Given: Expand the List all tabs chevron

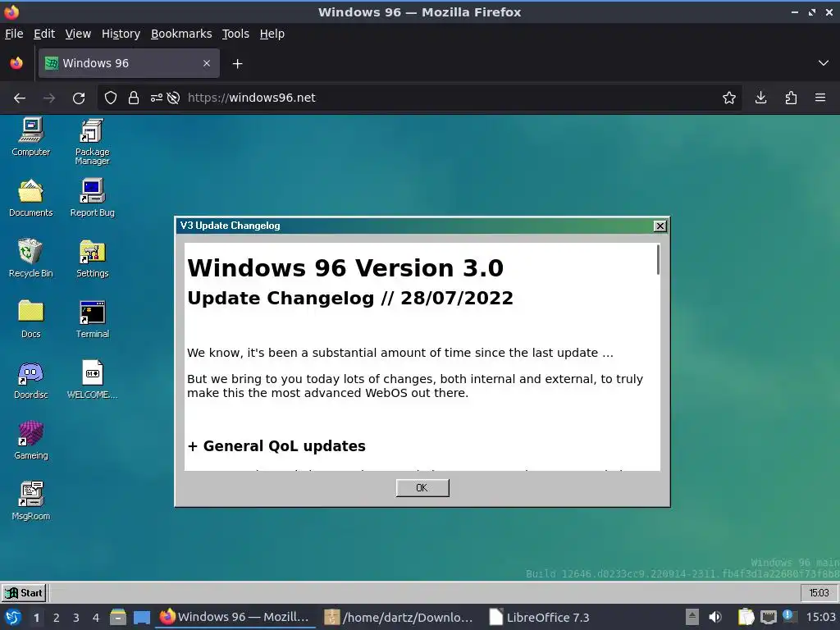Looking at the screenshot, I should click(x=824, y=63).
